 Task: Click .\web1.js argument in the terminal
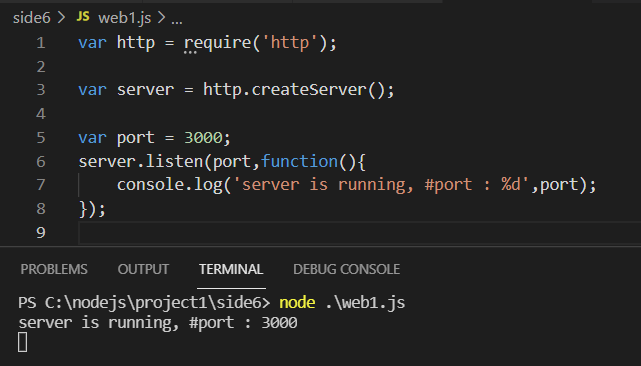tap(365, 303)
